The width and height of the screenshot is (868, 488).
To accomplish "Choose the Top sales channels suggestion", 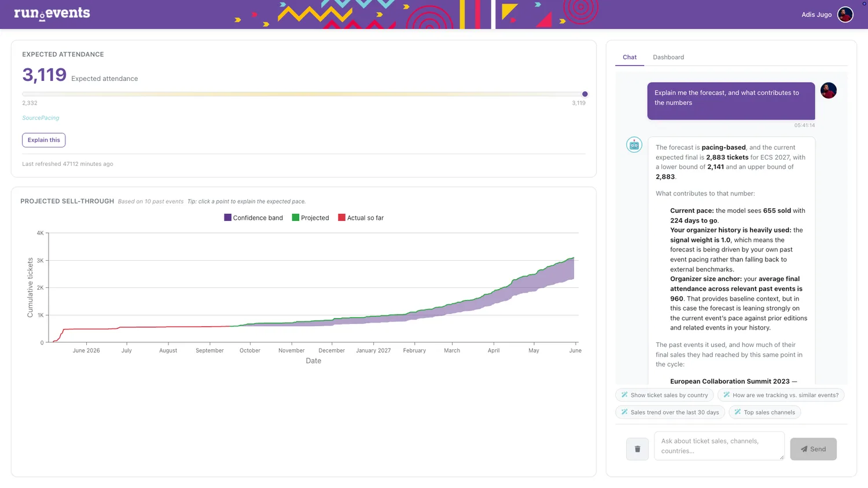I will pos(764,412).
